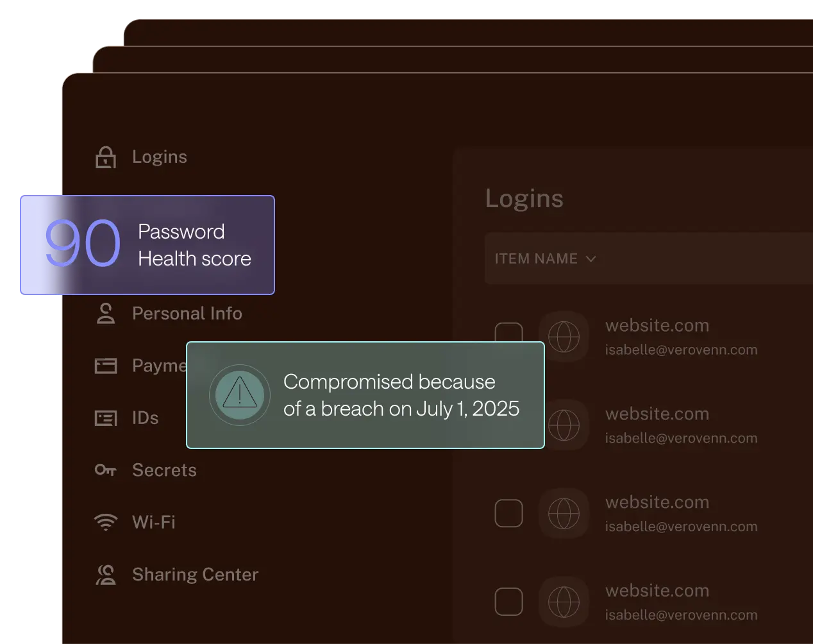Open the second website.com login entry
Image resolution: width=813 pixels, height=644 pixels.
click(x=657, y=414)
